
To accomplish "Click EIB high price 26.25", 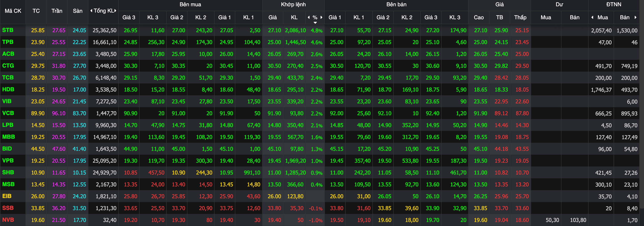I will (x=480, y=196).
